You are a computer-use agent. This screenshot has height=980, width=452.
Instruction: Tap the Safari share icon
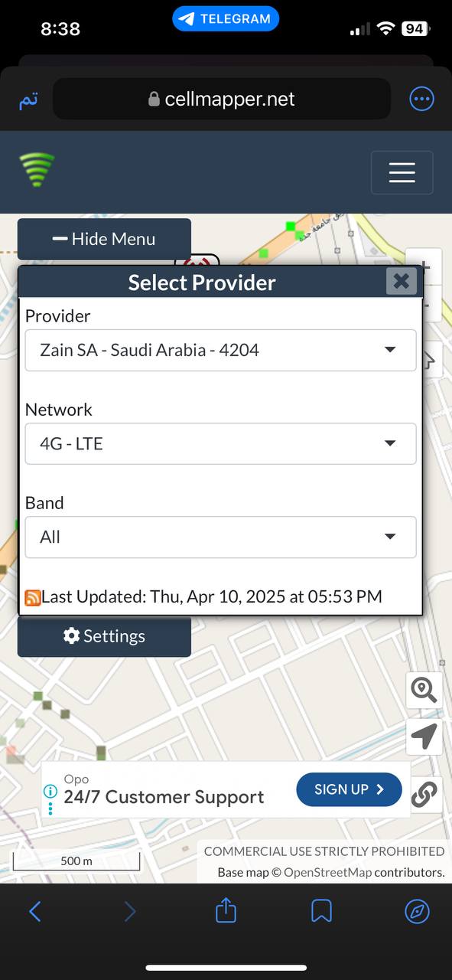tap(226, 910)
